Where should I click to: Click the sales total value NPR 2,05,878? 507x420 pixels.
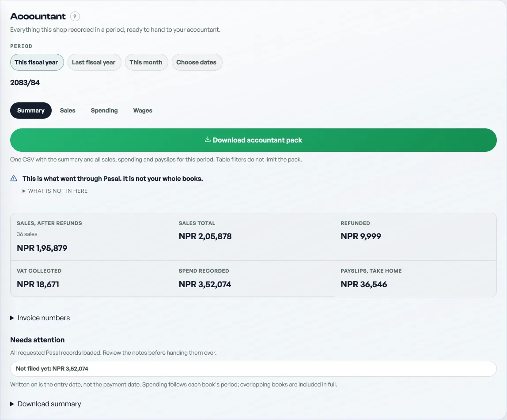click(x=205, y=236)
